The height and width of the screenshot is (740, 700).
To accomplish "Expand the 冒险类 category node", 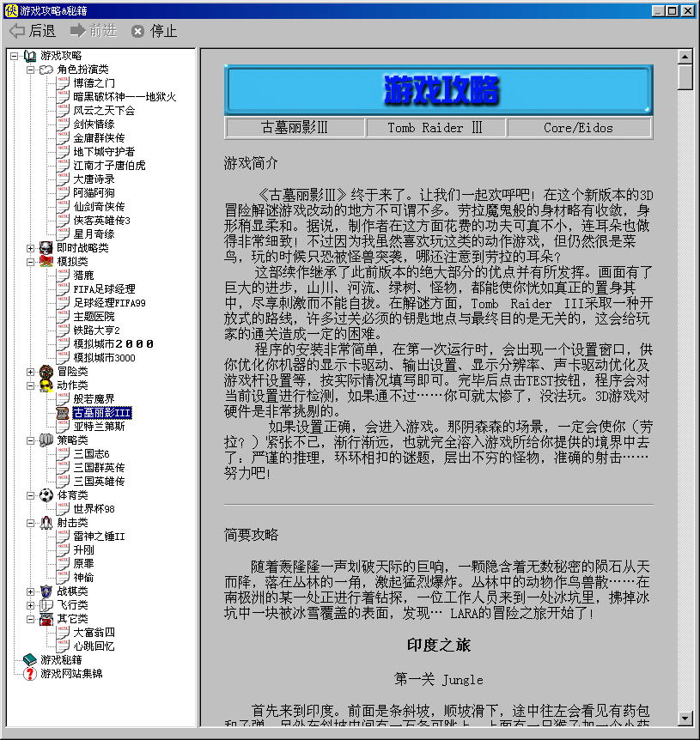I will point(31,372).
